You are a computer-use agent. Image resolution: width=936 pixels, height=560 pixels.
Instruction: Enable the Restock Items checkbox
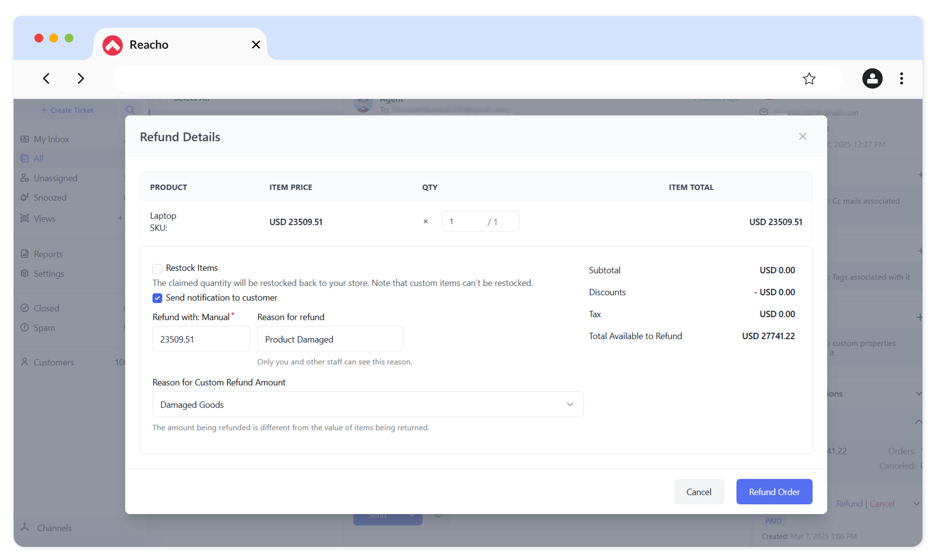pyautogui.click(x=157, y=269)
